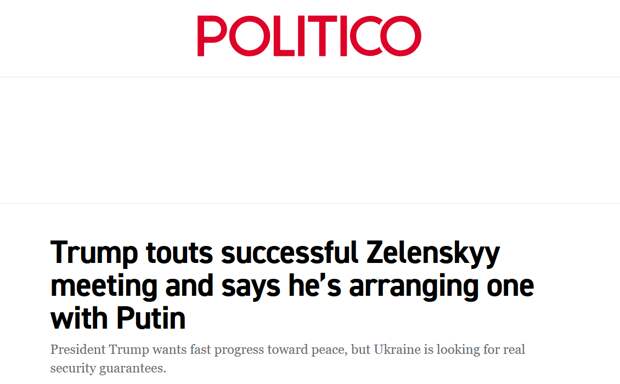Click the word with before Putin

tap(80, 318)
